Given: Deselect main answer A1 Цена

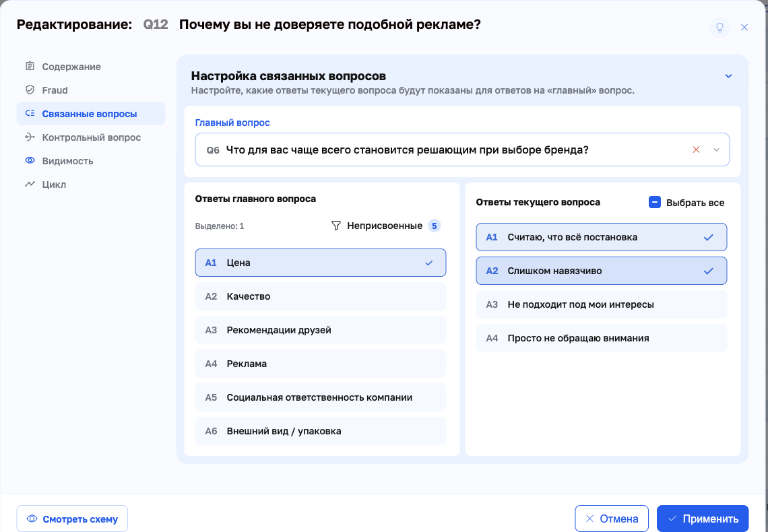Looking at the screenshot, I should point(320,263).
